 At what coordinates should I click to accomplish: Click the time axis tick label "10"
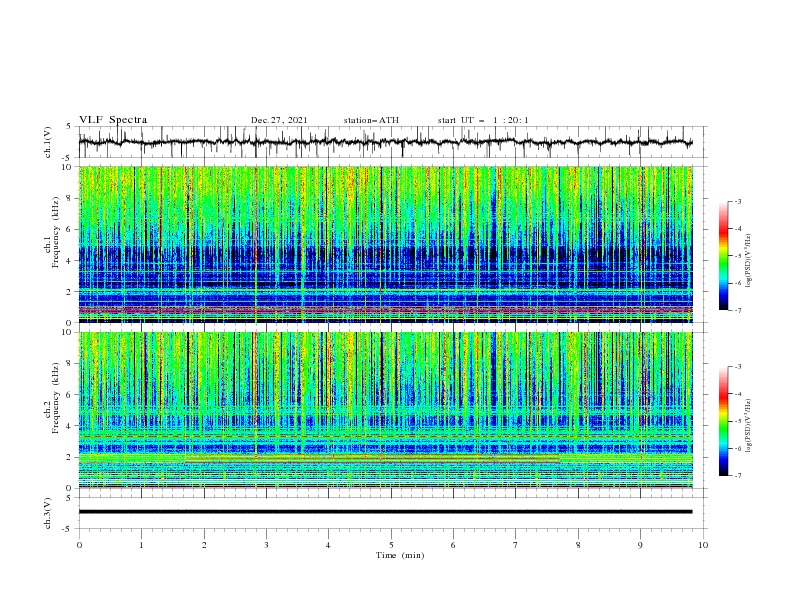703,545
